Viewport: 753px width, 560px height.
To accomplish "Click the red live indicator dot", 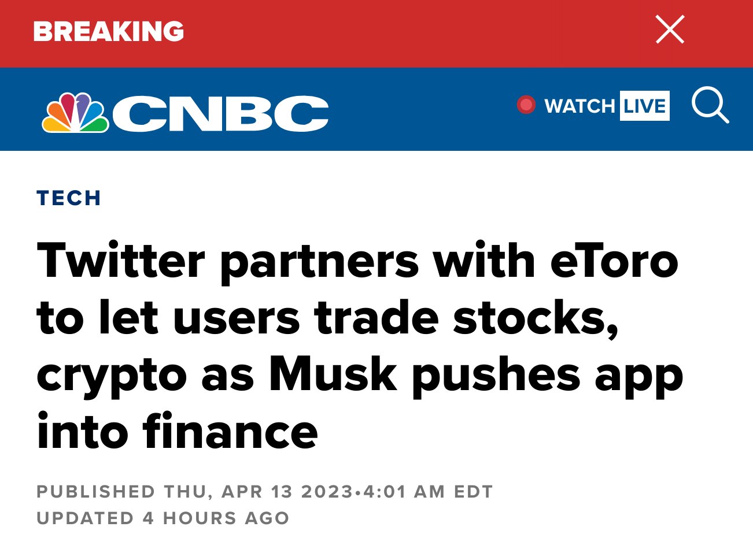I will 526,105.
